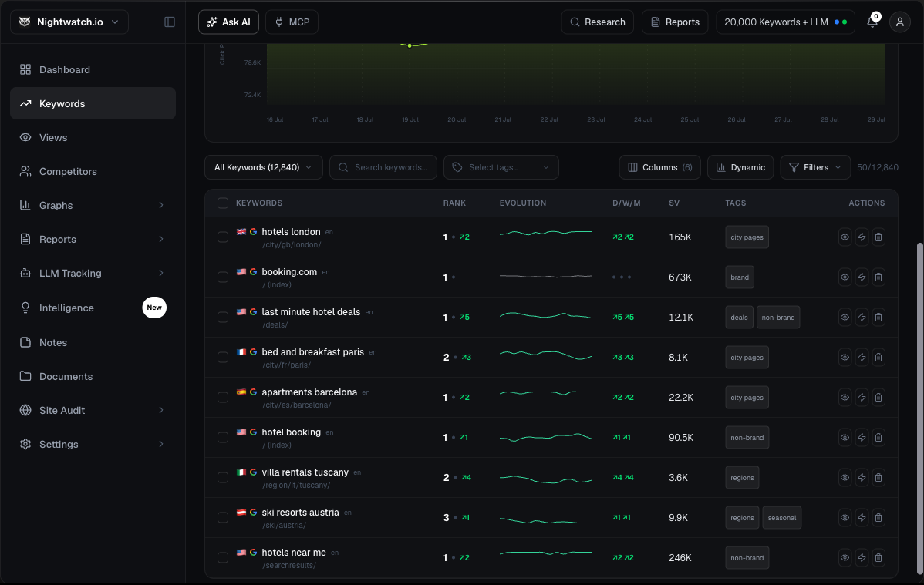
Task: Delete the hotel booking keyword
Action: coord(878,437)
